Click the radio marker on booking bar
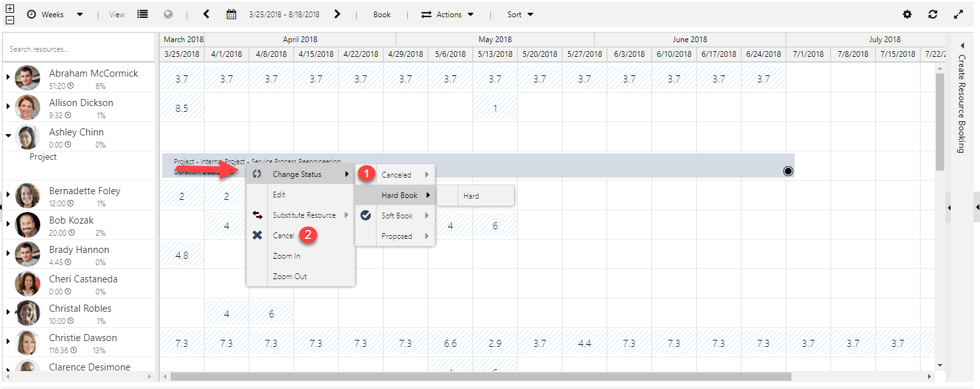 coord(788,171)
